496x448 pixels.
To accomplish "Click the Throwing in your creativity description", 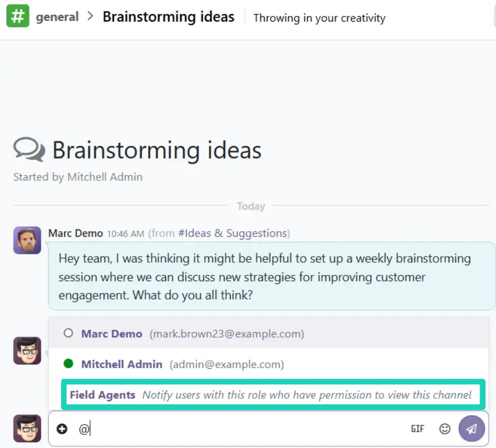I will pos(319,18).
